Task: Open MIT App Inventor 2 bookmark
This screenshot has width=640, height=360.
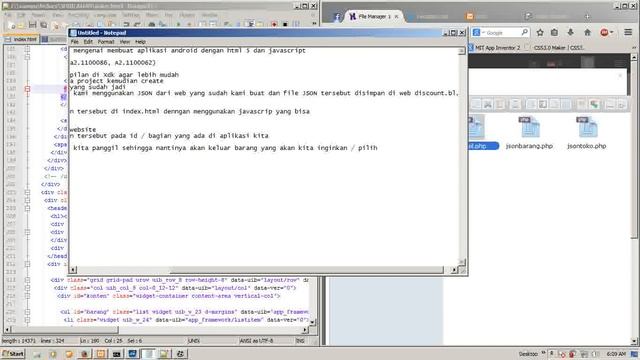Action: click(494, 48)
